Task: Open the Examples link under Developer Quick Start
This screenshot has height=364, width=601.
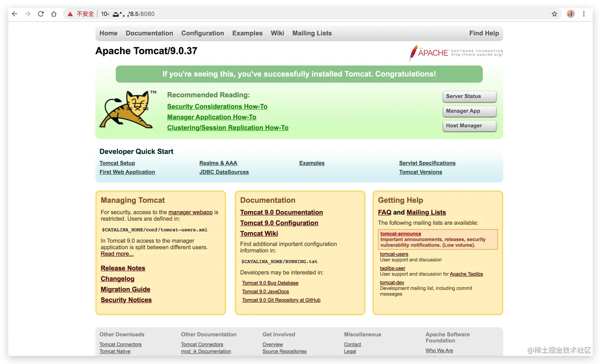Action: [312, 163]
